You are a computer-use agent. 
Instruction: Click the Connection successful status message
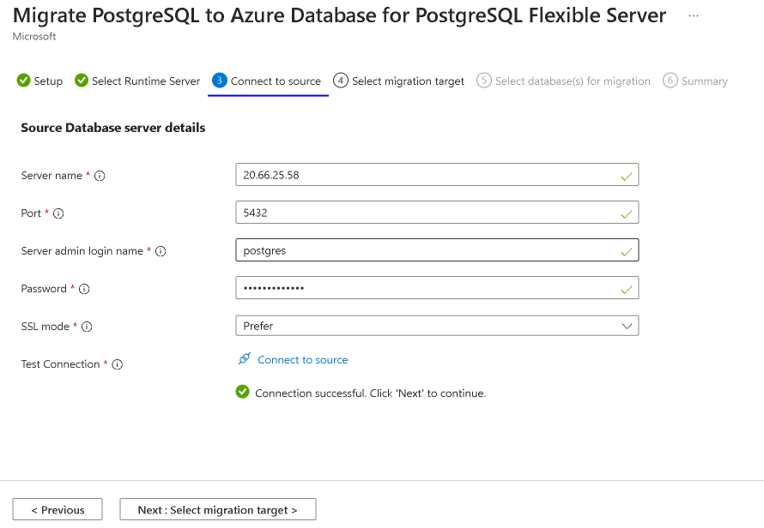click(371, 393)
